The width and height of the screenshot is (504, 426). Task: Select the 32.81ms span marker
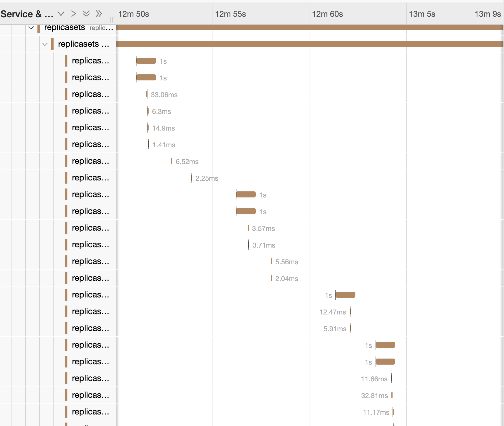[x=392, y=395]
